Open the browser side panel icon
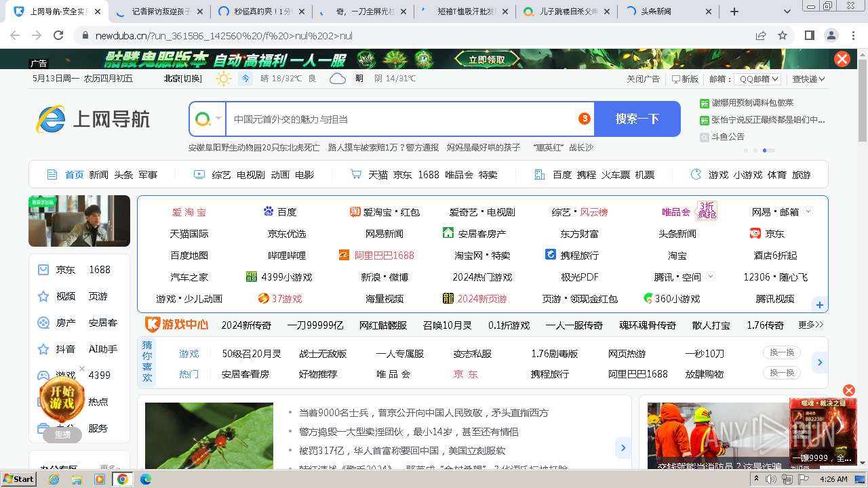Viewport: 868px width, 488px height. 810,35
